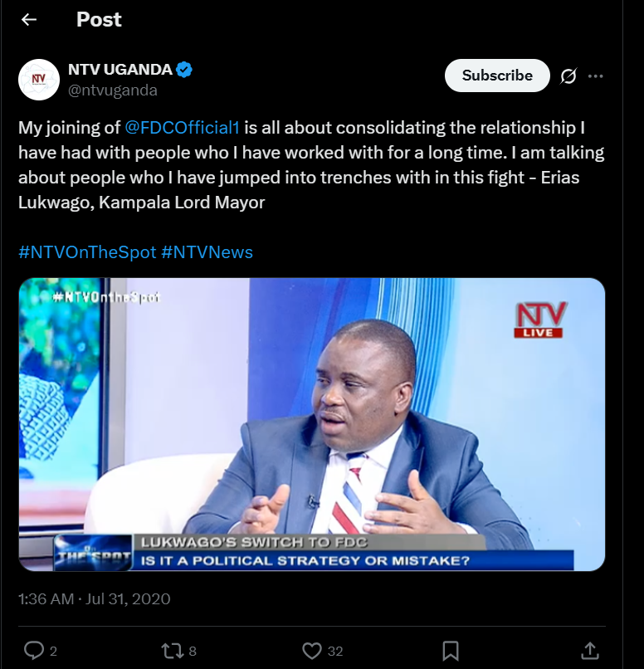Click the blue verified badge
The image size is (644, 669).
[184, 70]
